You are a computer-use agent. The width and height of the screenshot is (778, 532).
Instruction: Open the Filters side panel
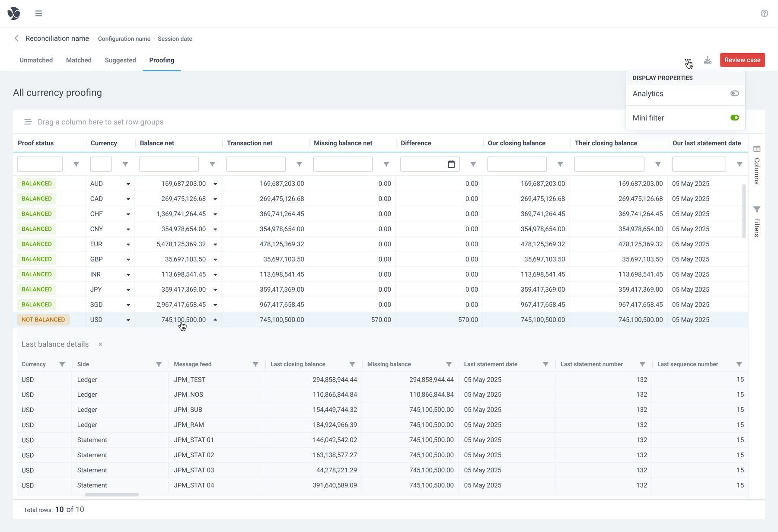pyautogui.click(x=757, y=221)
